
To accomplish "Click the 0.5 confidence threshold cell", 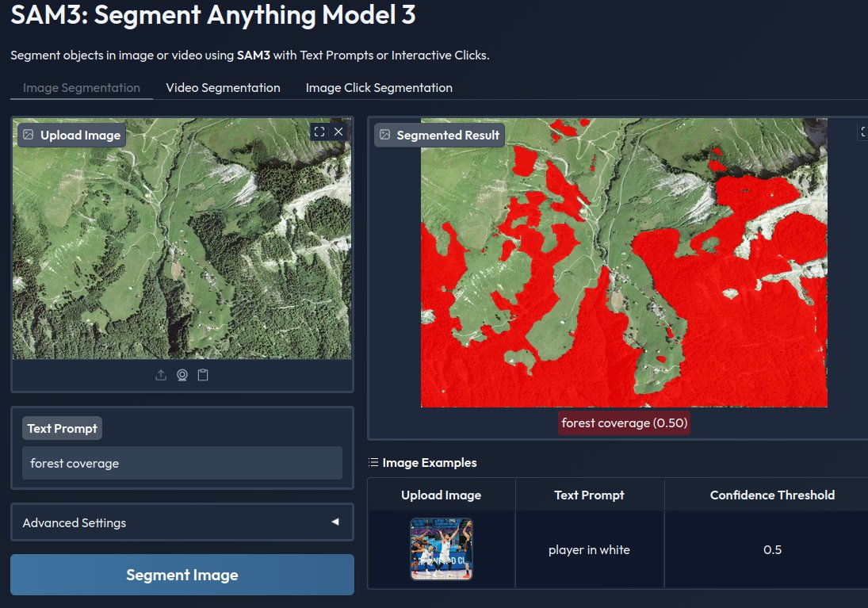I will click(x=772, y=550).
